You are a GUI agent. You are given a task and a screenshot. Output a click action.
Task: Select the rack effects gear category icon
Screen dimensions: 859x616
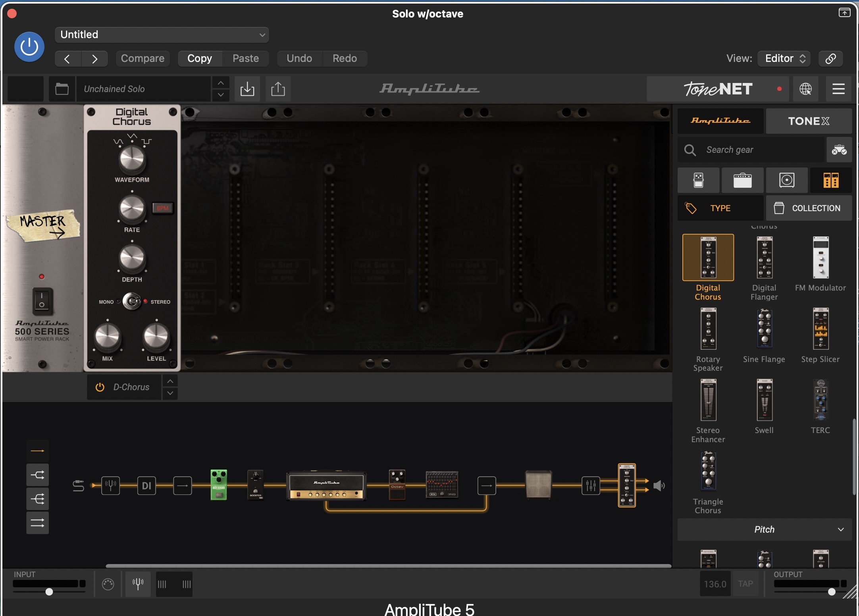click(830, 180)
